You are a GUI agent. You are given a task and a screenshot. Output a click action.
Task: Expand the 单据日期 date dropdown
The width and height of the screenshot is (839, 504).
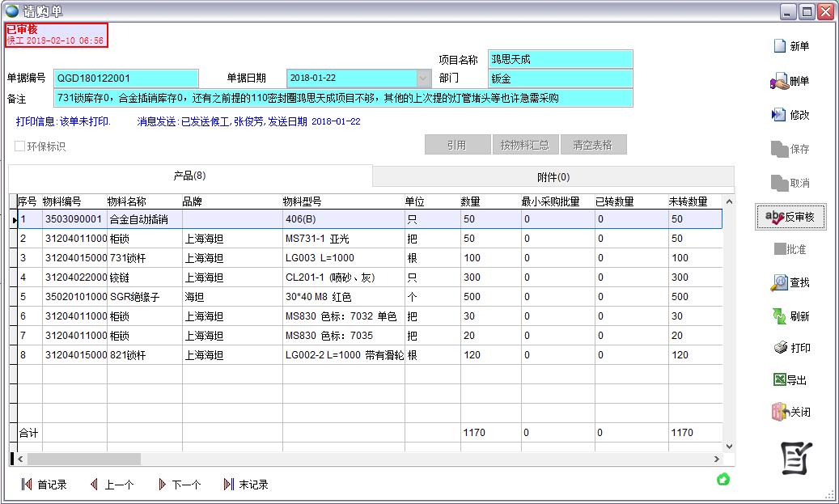coord(423,78)
